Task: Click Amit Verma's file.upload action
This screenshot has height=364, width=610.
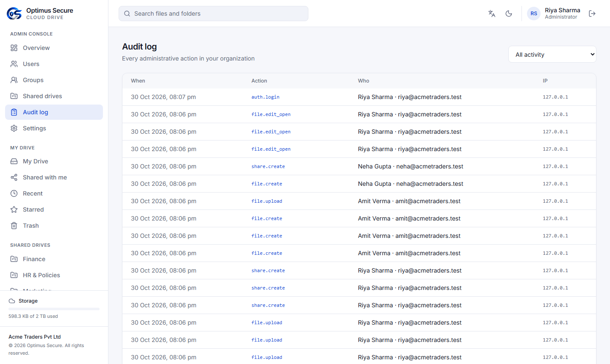Action: click(267, 201)
